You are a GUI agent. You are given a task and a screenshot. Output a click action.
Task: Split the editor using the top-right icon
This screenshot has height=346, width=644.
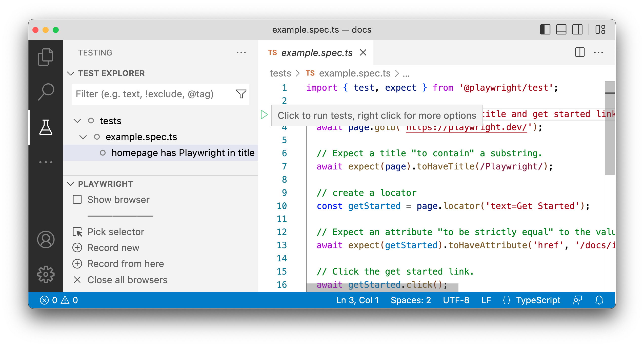579,52
